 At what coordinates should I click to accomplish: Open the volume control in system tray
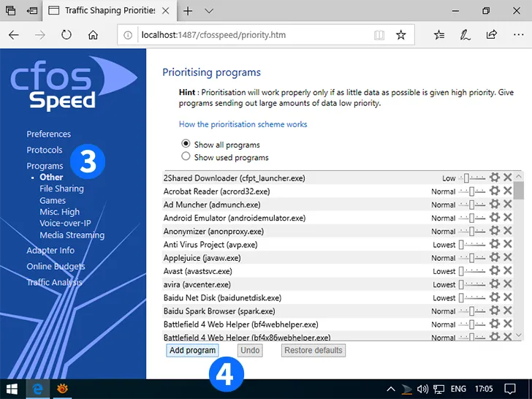(x=422, y=389)
